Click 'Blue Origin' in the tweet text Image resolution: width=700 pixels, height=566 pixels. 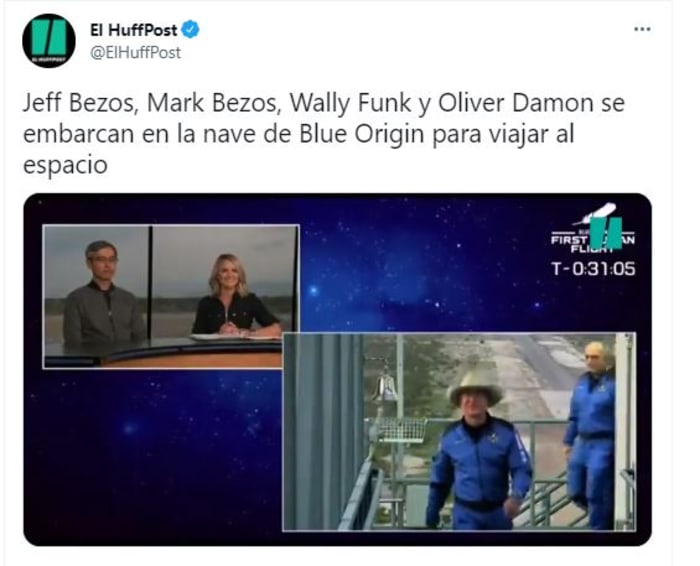(361, 134)
